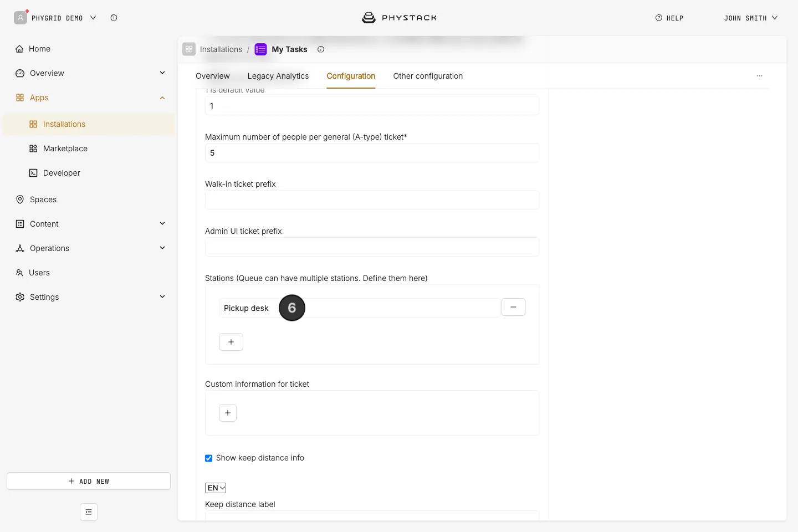This screenshot has height=532, width=798.
Task: Expand the Overview sidebar section
Action: 162,73
